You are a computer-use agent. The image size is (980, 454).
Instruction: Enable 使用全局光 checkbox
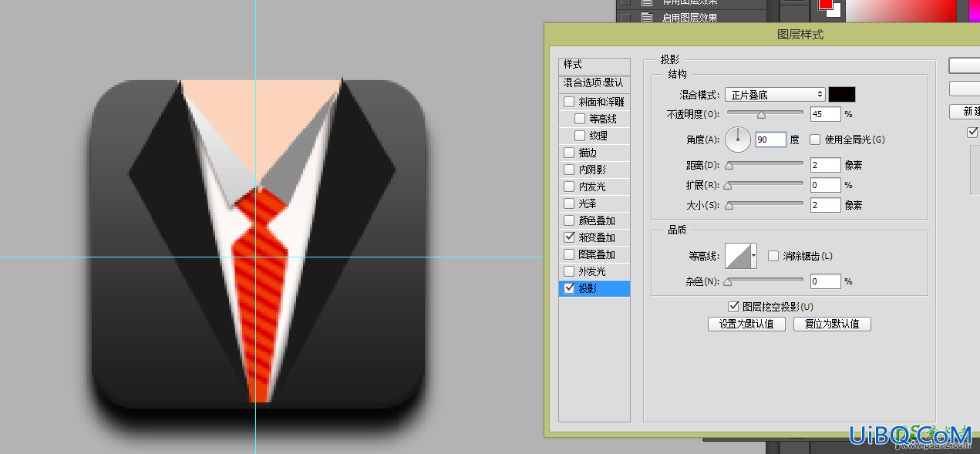click(815, 140)
